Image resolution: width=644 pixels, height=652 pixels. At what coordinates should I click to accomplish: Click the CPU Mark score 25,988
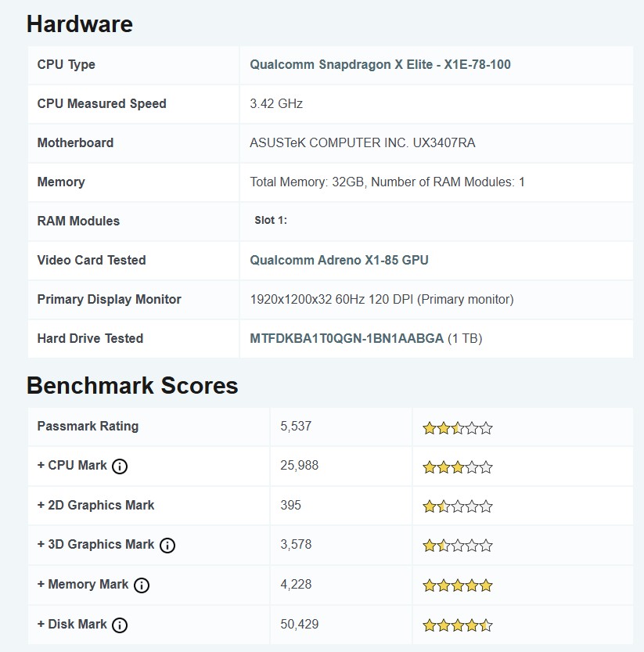pyautogui.click(x=299, y=466)
